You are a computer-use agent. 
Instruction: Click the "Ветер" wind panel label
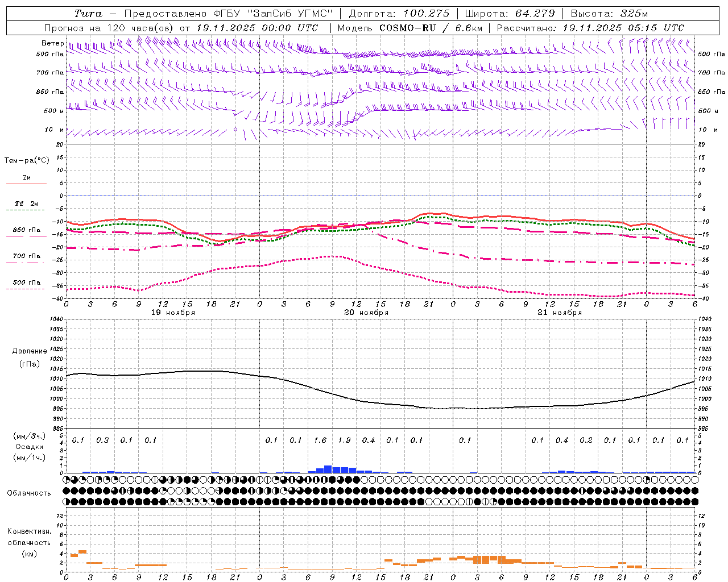(x=52, y=43)
